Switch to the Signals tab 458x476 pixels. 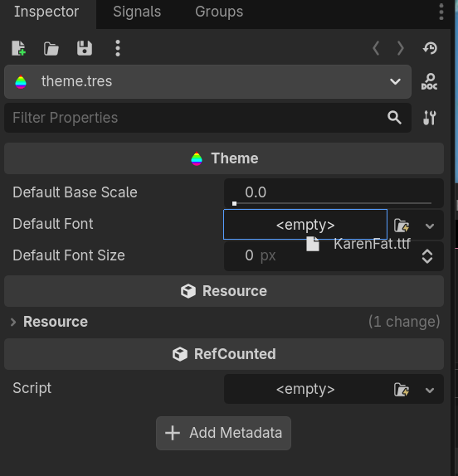[x=137, y=12]
